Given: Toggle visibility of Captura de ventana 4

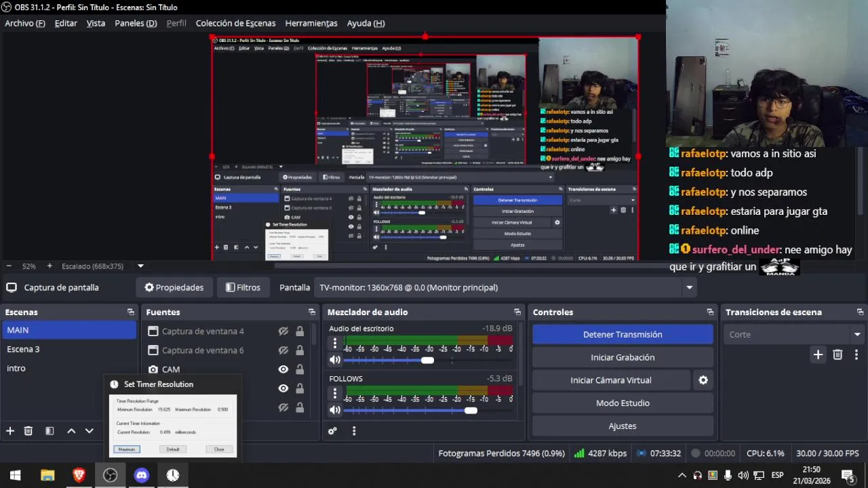Looking at the screenshot, I should coord(283,331).
